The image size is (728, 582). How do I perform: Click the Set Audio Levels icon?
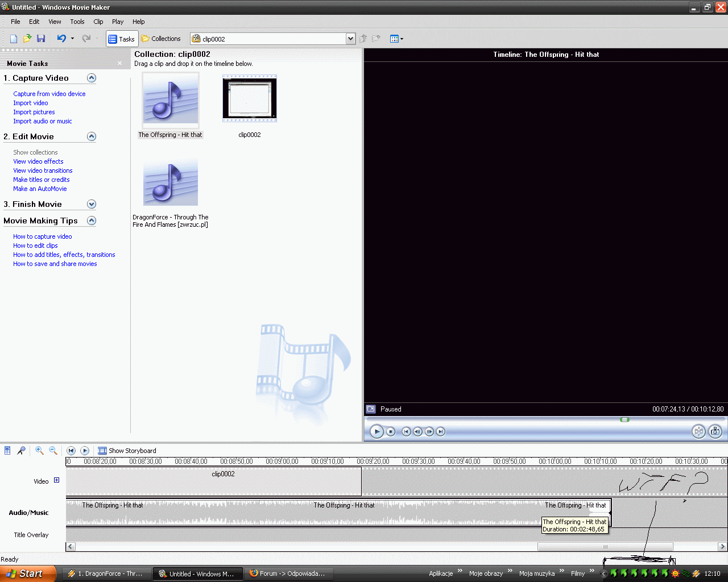(x=7, y=451)
